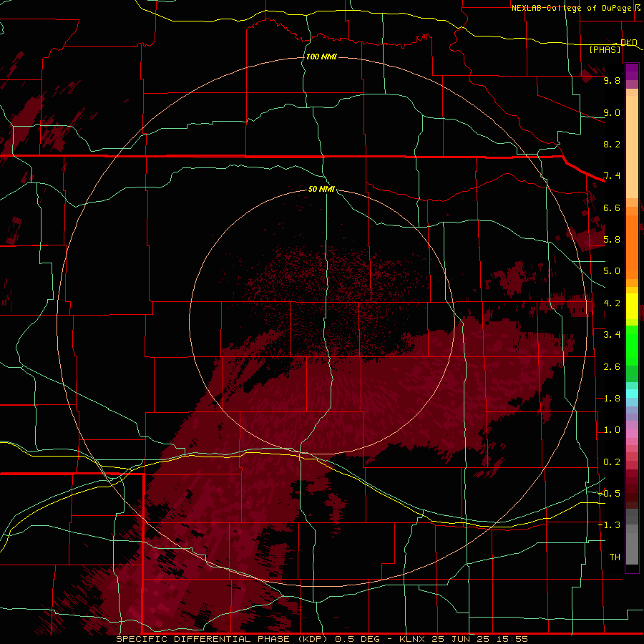Click the -1.3 value on the scale
Screen dimensions: 644x644
coord(609,525)
